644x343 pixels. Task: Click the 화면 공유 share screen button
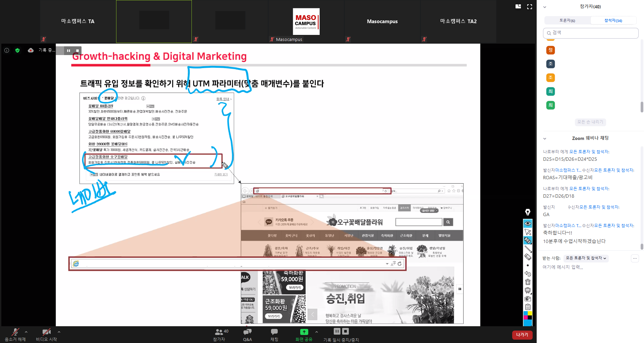click(x=304, y=335)
